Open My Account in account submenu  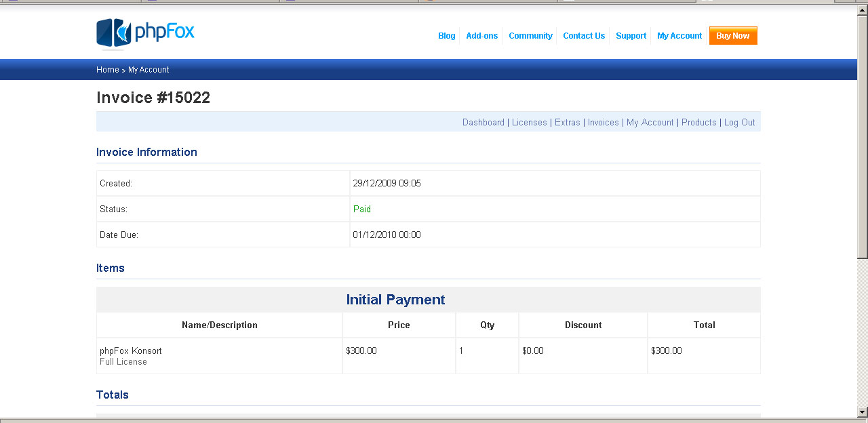point(650,123)
